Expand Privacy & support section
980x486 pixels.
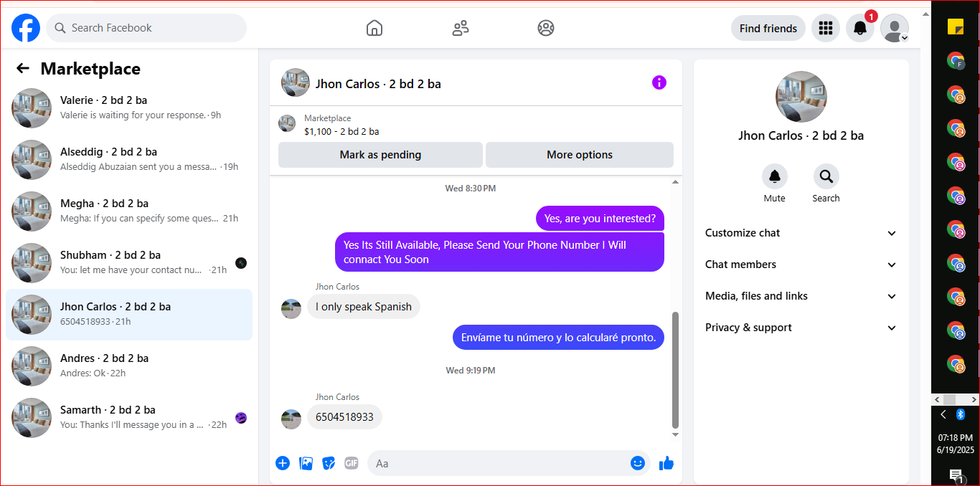coord(801,328)
